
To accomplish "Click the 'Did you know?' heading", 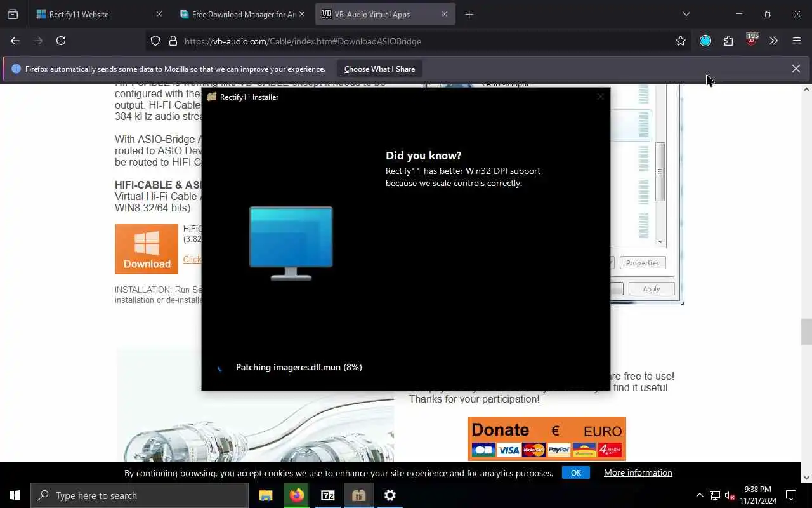I will (424, 156).
